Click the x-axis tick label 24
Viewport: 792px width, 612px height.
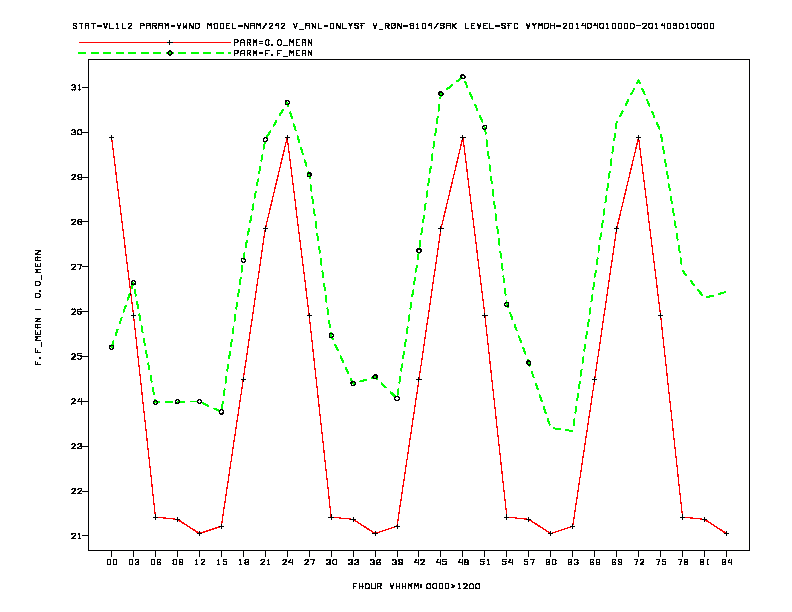287,562
